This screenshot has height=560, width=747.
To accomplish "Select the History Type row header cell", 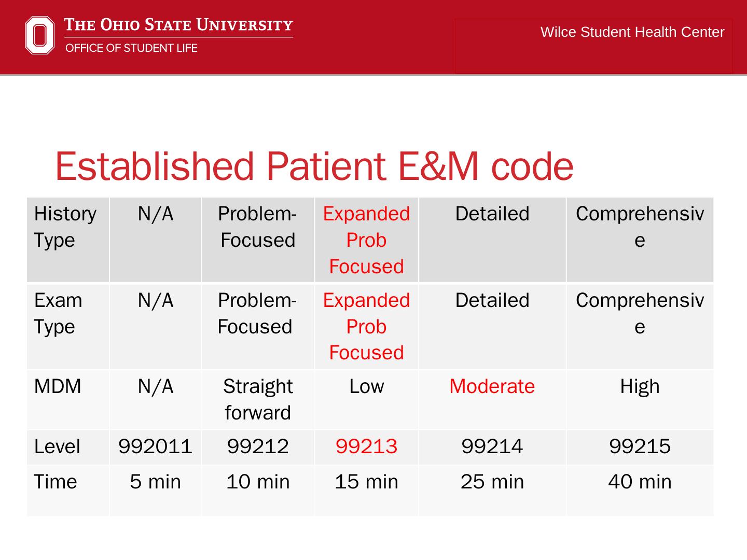I will (67, 240).
